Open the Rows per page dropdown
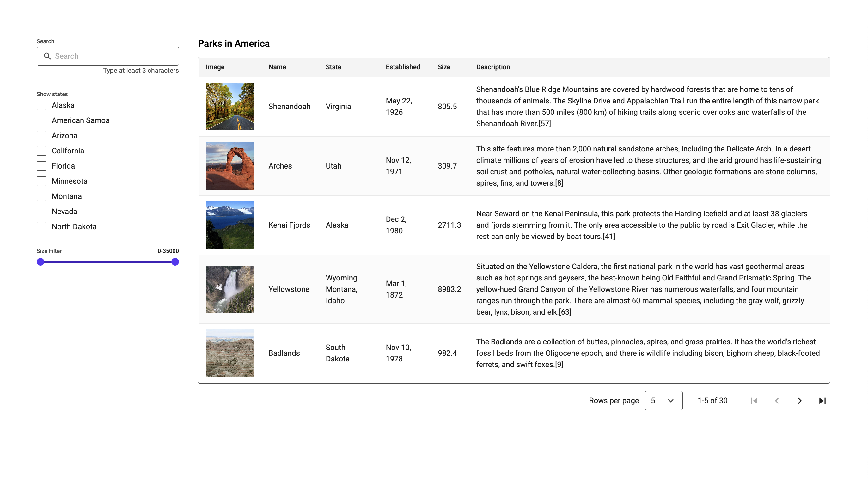The height and width of the screenshot is (480, 868). [x=663, y=401]
